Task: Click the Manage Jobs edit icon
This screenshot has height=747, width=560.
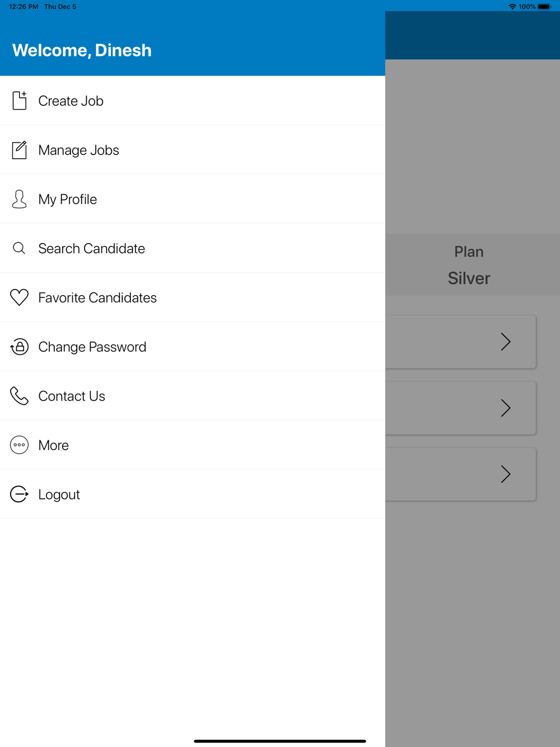Action: click(20, 150)
